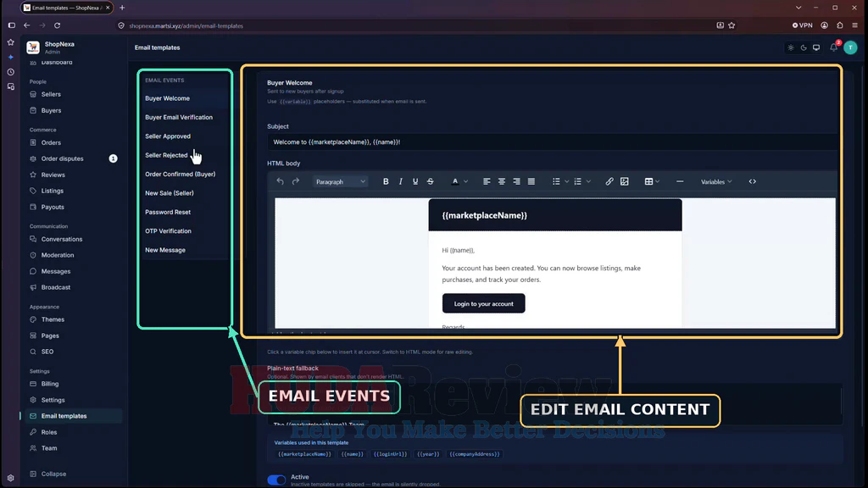Insert an image into the email body
868x488 pixels.
[625, 181]
